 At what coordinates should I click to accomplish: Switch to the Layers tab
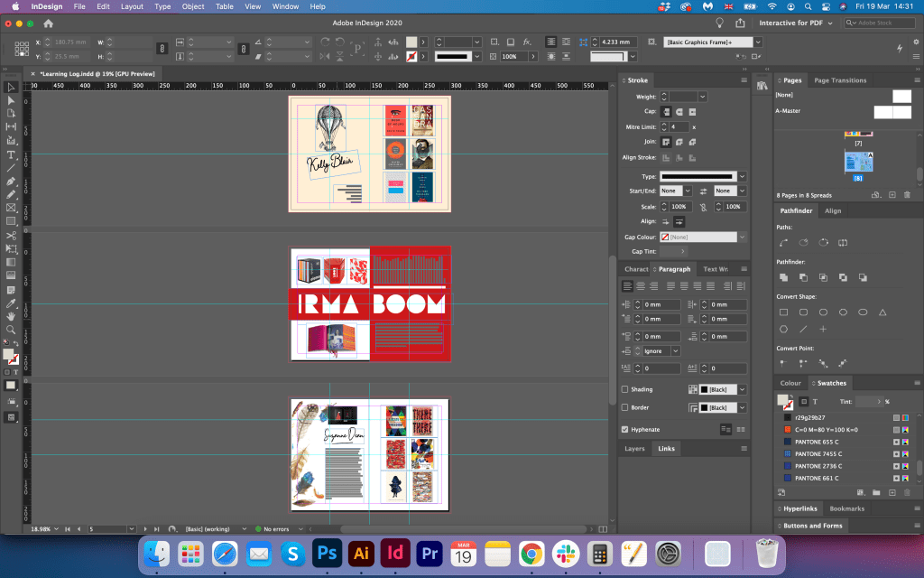(634, 449)
